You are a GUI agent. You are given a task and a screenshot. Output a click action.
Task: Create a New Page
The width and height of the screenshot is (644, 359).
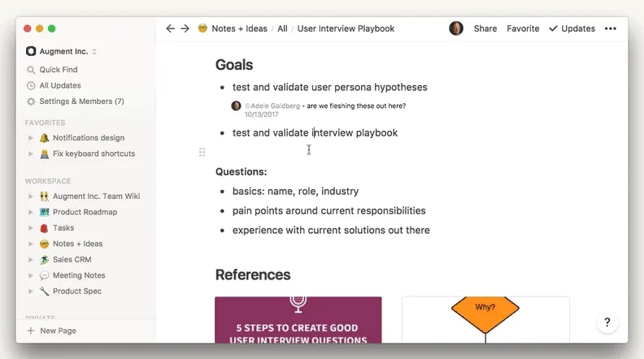click(x=58, y=331)
